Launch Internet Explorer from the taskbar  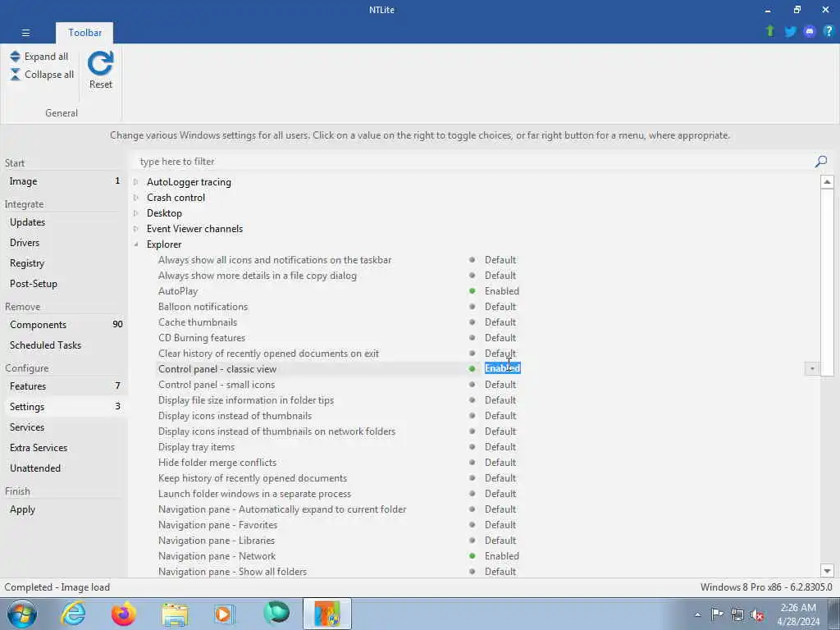[73, 614]
